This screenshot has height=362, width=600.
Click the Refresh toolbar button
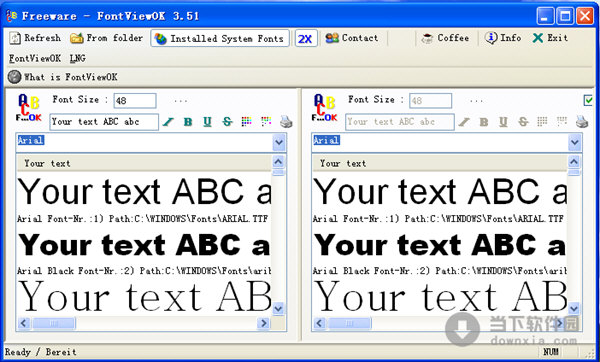point(35,38)
